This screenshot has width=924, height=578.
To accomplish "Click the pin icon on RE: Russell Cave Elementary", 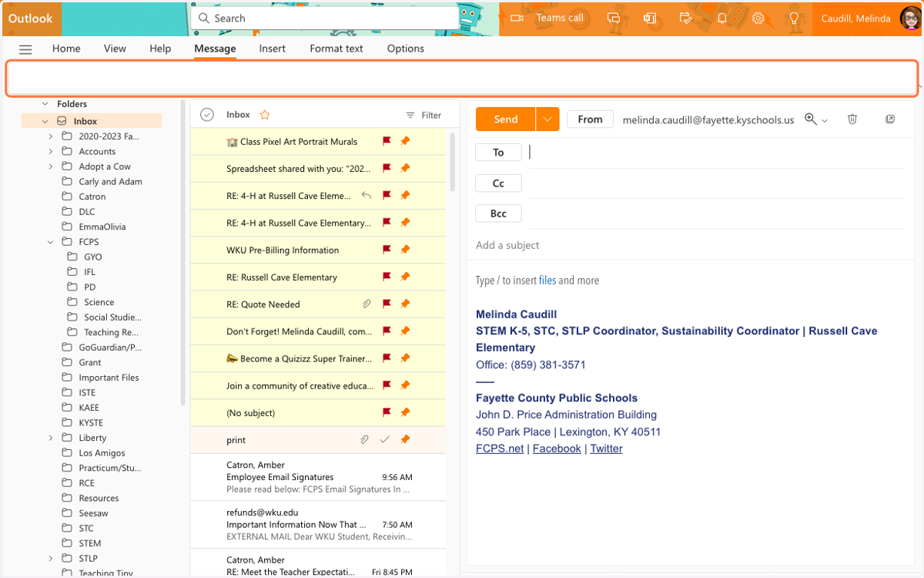I will click(405, 277).
